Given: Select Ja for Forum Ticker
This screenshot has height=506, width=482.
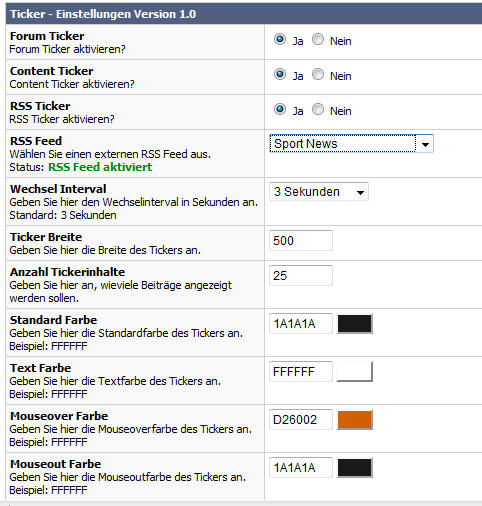Looking at the screenshot, I should click(x=280, y=39).
